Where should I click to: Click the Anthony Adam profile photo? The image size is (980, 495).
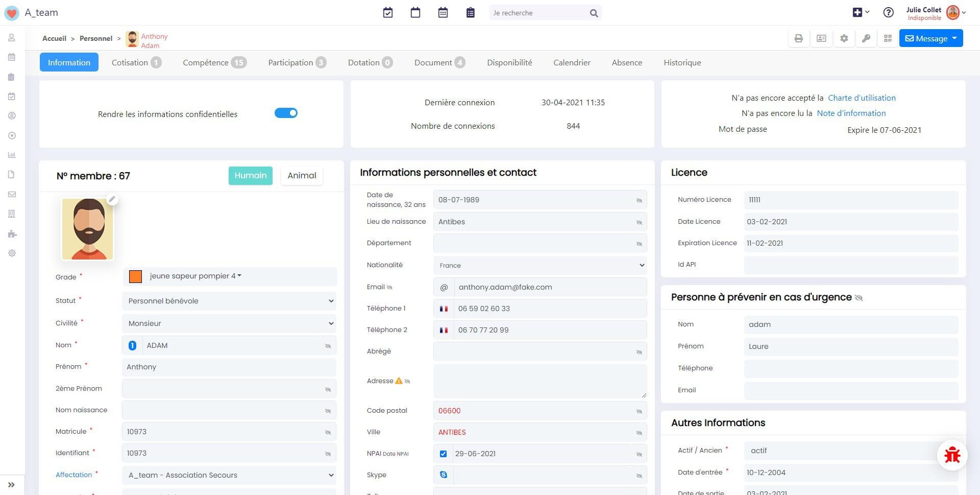coord(87,229)
